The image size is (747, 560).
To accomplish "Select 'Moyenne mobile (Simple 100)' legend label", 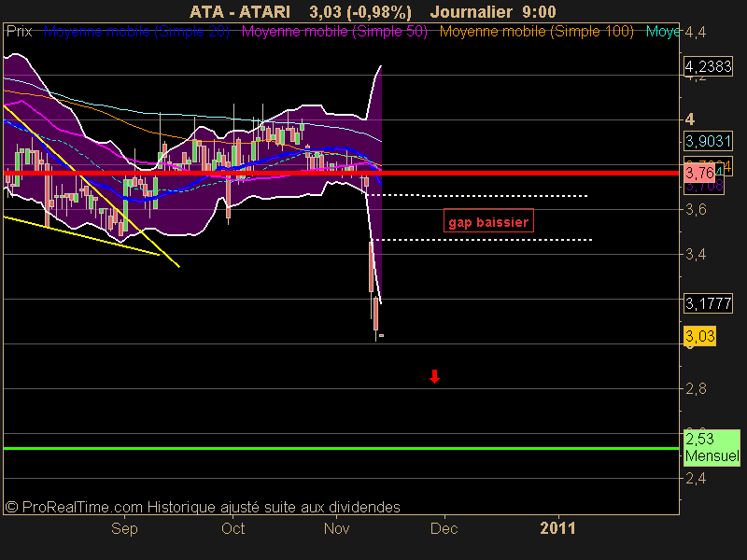I will [536, 32].
